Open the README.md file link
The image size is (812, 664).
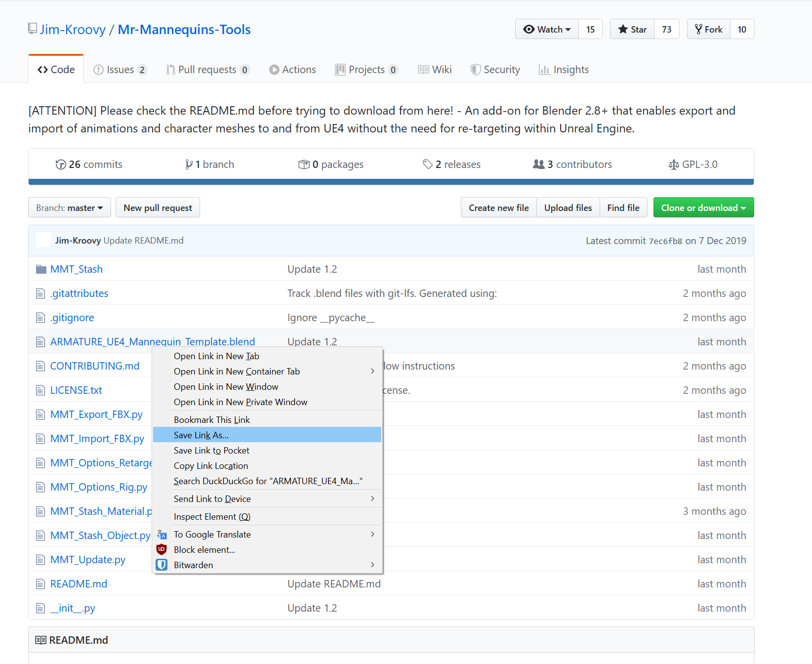[x=79, y=584]
